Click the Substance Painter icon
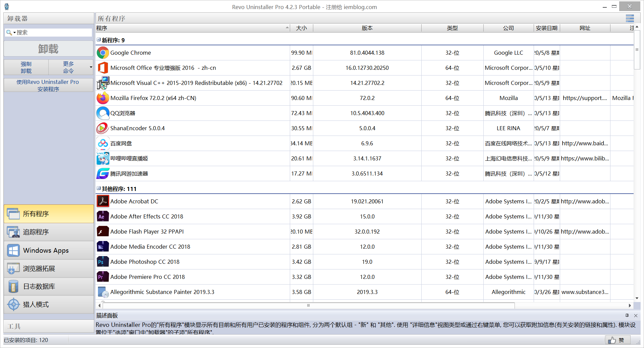644x348 pixels. (103, 292)
